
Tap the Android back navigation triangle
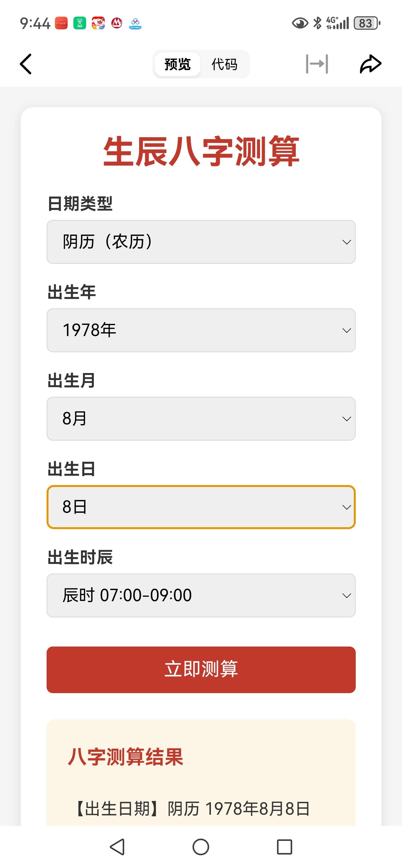(x=117, y=847)
